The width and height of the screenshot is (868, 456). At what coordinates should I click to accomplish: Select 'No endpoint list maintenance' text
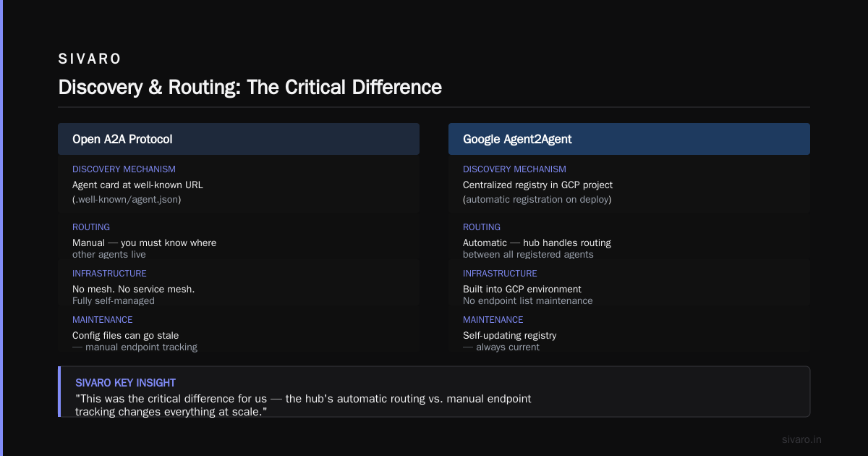tap(528, 301)
